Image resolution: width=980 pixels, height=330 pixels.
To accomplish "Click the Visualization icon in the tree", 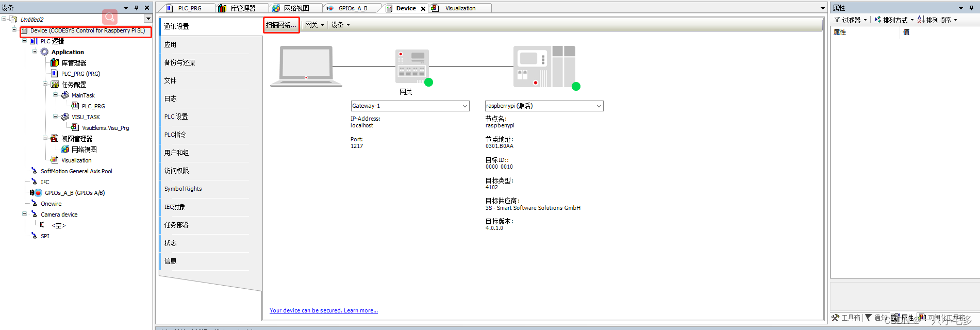I will 55,160.
